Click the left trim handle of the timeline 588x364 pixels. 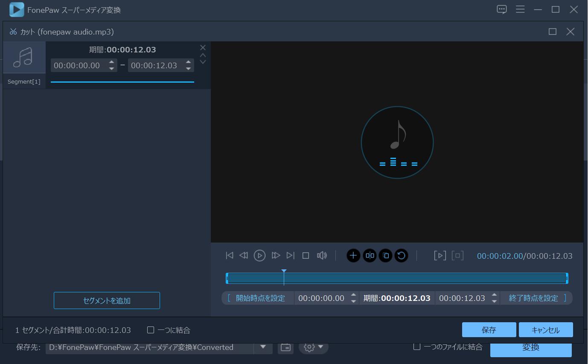pos(227,278)
